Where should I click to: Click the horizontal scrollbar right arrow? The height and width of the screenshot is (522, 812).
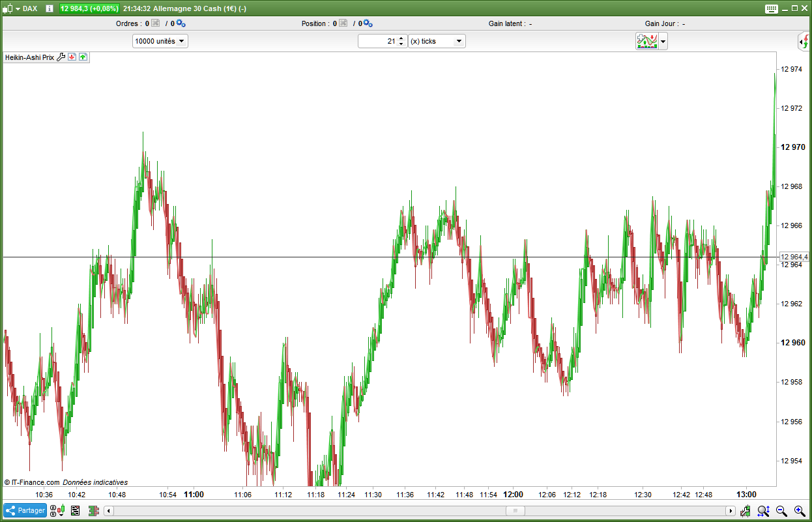tap(731, 510)
